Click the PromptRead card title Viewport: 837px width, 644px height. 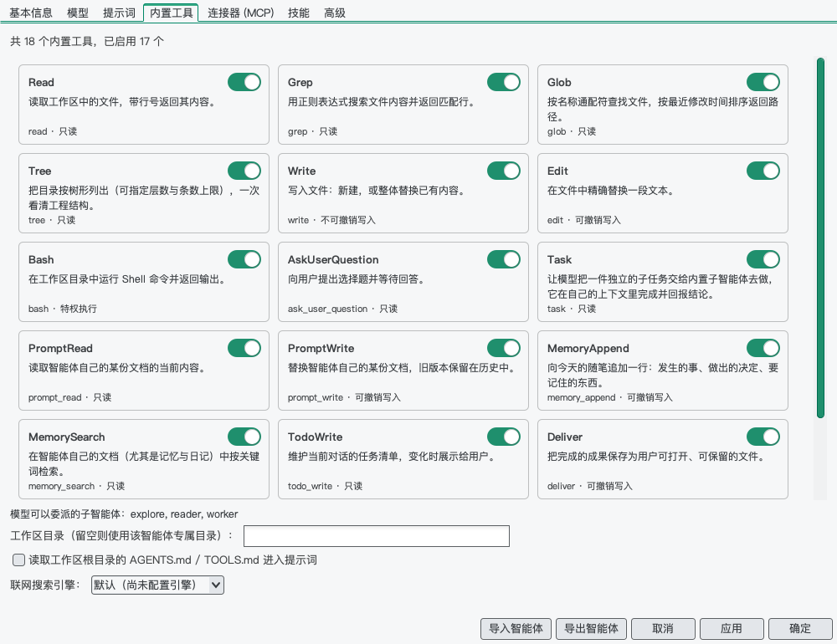60,348
